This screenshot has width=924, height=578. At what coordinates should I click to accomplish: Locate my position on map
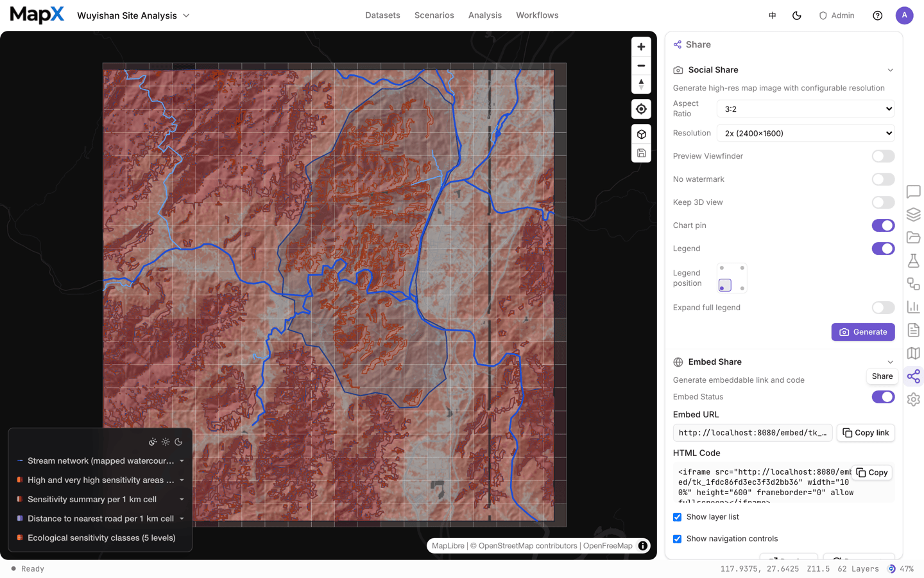click(641, 109)
